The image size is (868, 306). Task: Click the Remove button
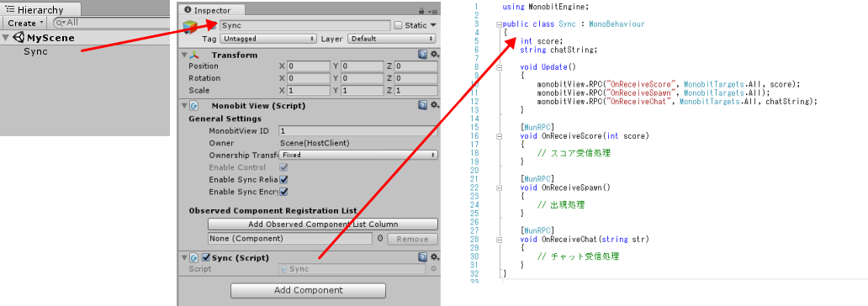click(412, 239)
